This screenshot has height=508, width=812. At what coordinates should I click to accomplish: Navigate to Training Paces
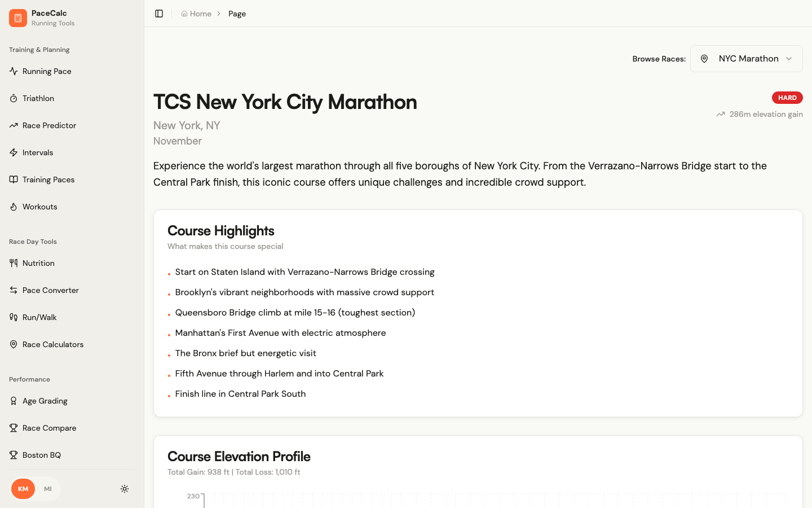coord(72,179)
